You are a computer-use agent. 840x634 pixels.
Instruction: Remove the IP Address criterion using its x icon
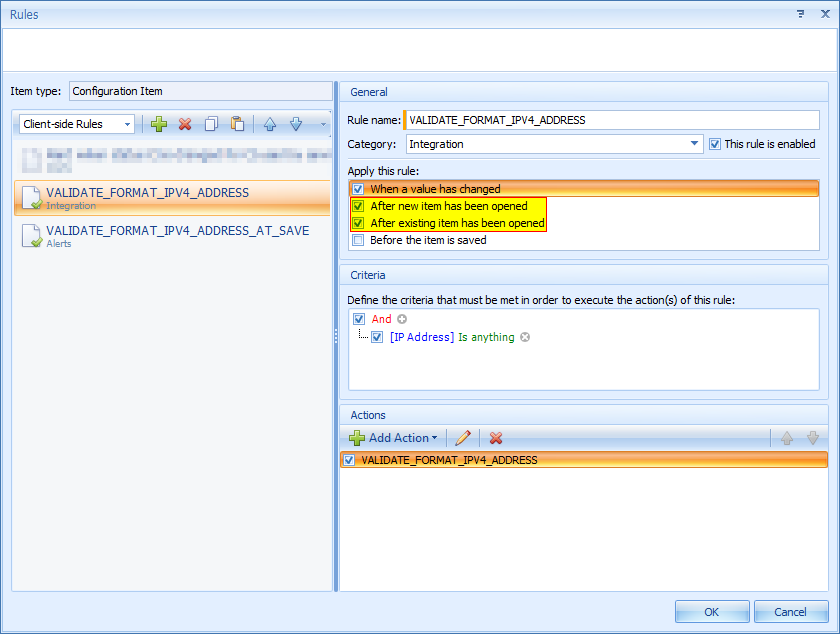tap(525, 338)
